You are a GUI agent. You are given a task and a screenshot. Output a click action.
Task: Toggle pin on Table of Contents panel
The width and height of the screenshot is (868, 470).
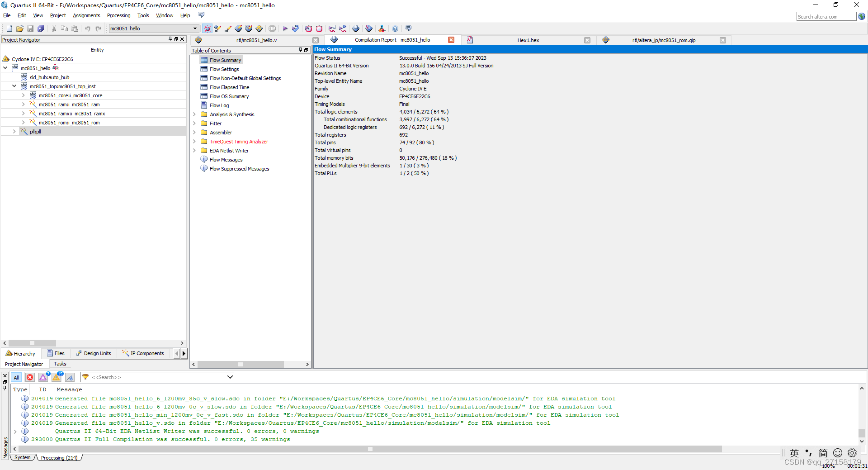tap(300, 50)
